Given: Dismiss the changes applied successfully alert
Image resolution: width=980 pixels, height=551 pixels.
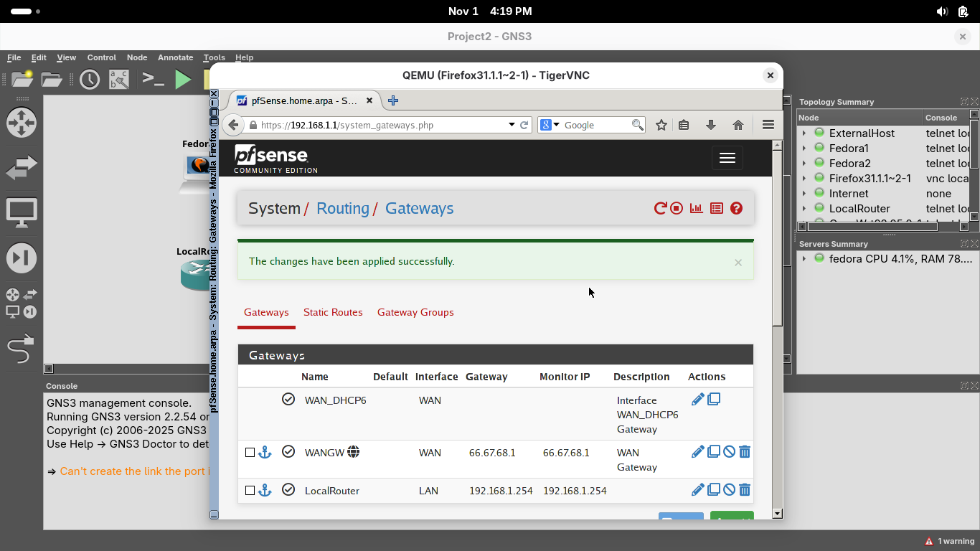Looking at the screenshot, I should click(x=738, y=263).
